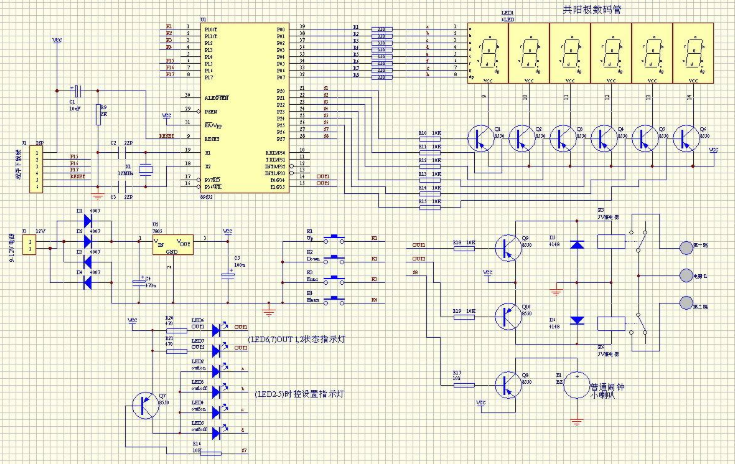Image resolution: width=735 pixels, height=464 pixels.
Task: Select the bottom 10K resistor R15 in the stack
Action: 430,207
